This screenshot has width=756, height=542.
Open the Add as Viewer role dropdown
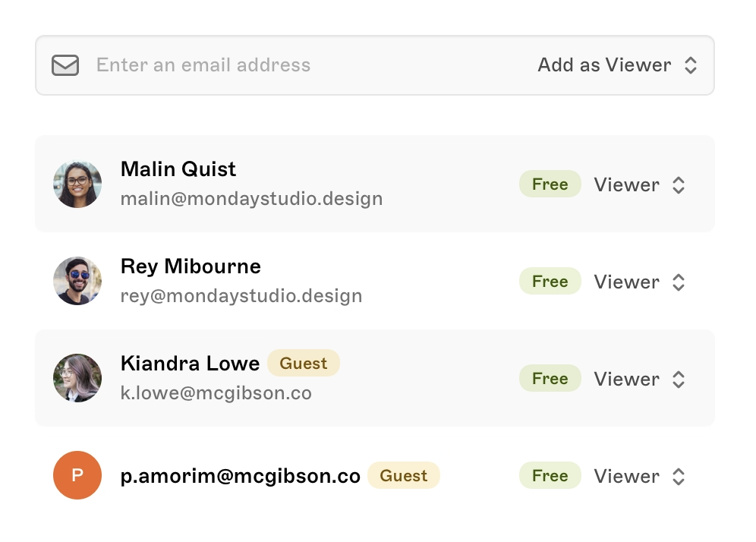(x=616, y=65)
